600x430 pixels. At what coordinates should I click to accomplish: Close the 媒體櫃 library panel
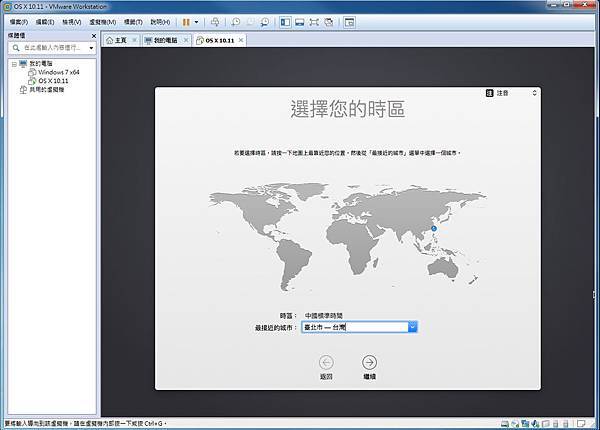93,34
